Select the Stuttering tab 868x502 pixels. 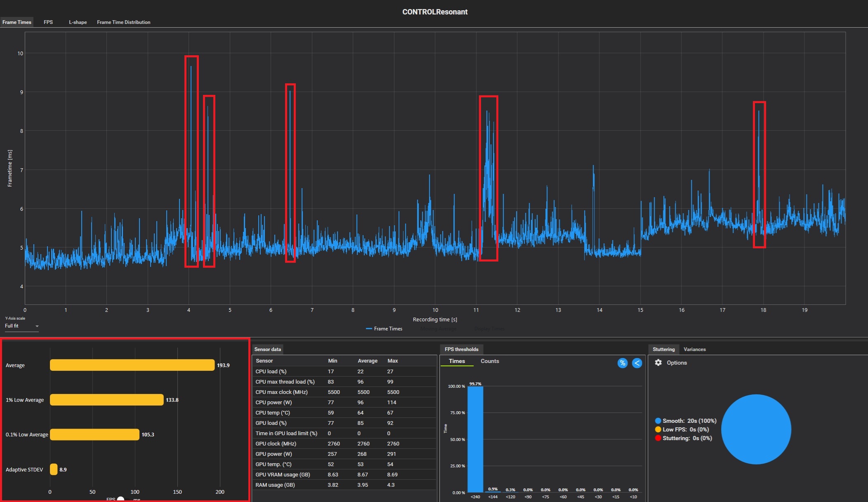point(663,349)
